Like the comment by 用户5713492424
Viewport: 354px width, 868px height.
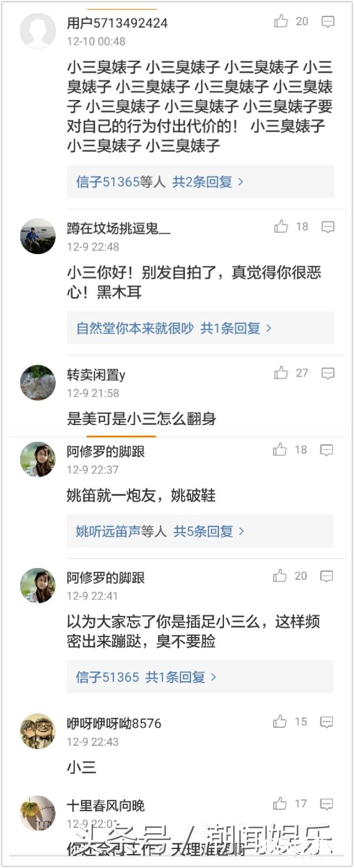281,22
